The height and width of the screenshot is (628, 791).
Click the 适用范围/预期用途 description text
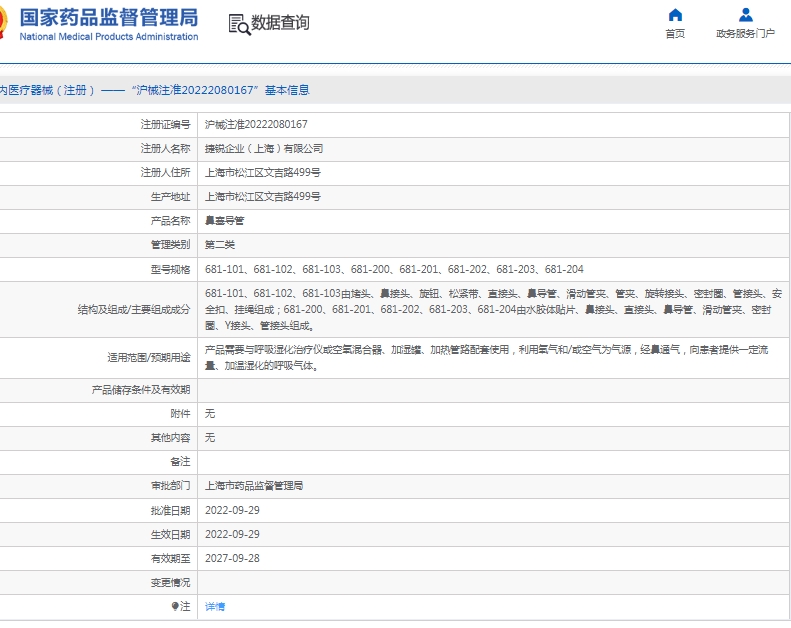tap(487, 358)
